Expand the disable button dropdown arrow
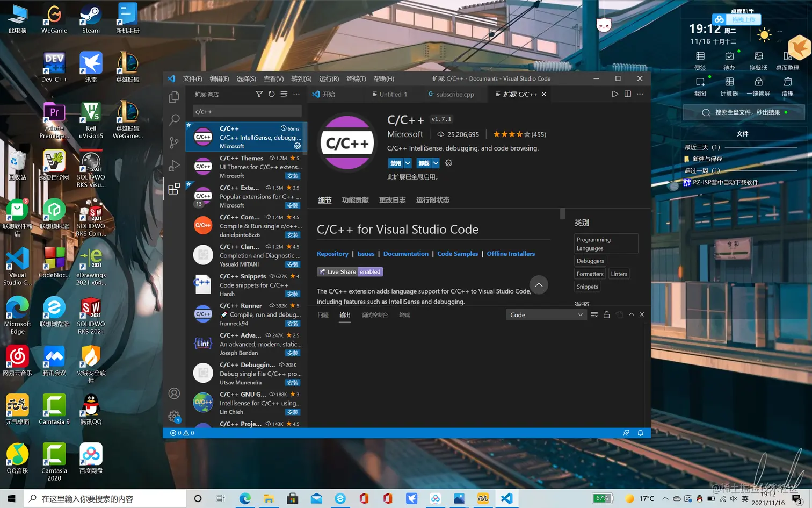Screen dimensions: 812x508 click(408, 163)
